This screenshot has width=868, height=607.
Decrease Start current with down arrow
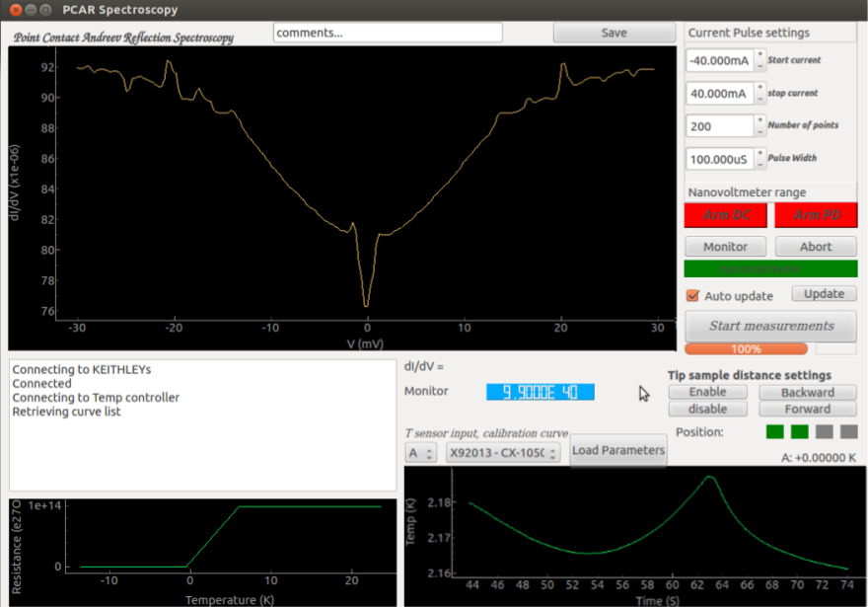coord(760,66)
